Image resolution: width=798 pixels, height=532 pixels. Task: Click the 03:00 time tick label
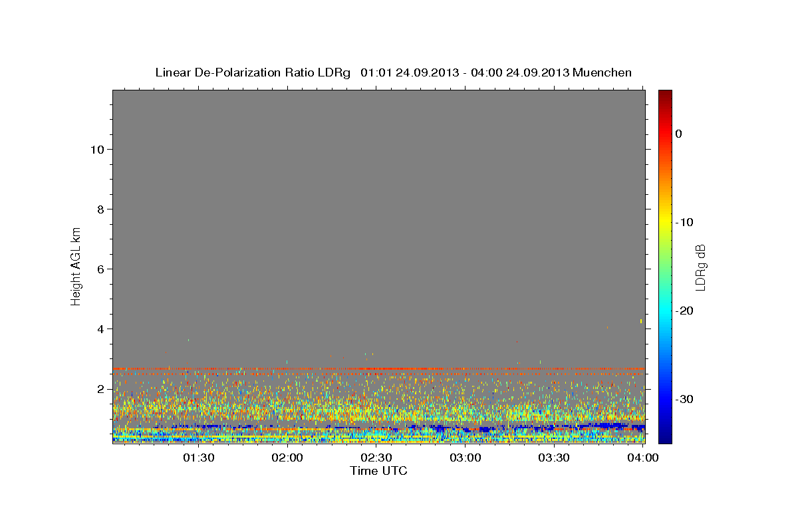point(465,458)
